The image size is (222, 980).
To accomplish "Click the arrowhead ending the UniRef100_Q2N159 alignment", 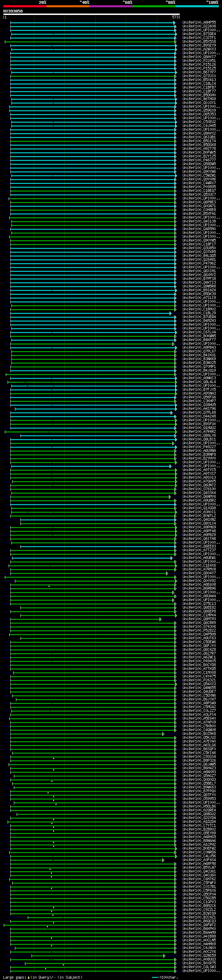I will (x=164, y=956).
